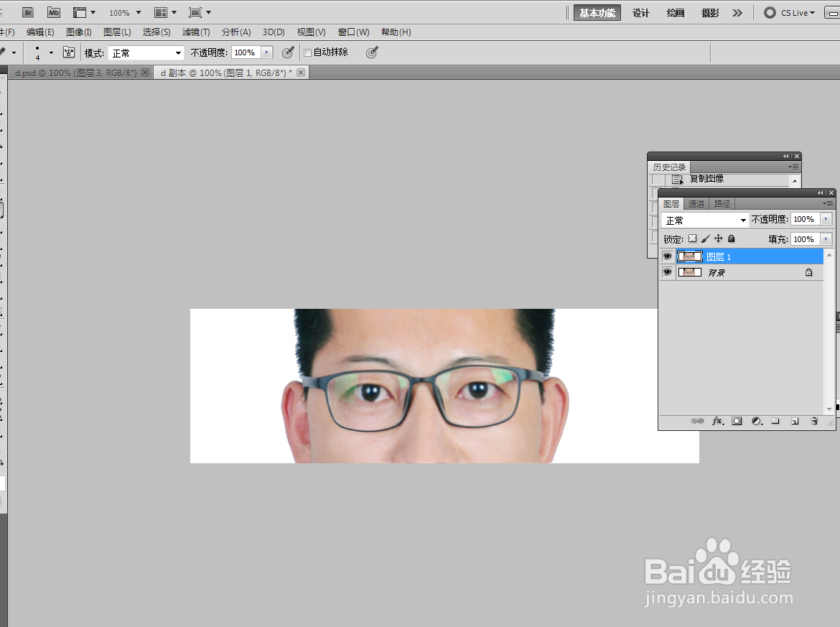The width and height of the screenshot is (840, 627).
Task: Open the options bar opacity slider arrow
Action: pos(267,52)
